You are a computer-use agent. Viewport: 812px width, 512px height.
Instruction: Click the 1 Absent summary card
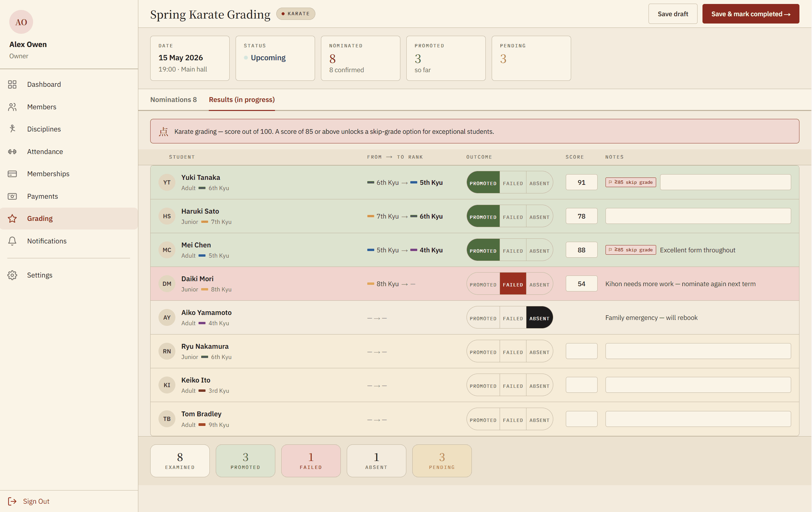(x=376, y=461)
